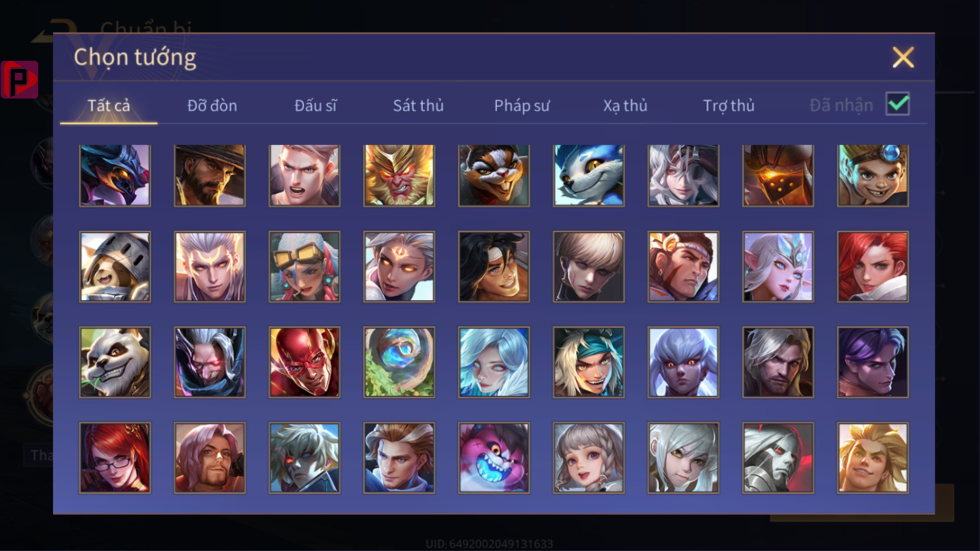Select the Monkey King hero portrait
The image size is (980, 551).
[x=399, y=176]
